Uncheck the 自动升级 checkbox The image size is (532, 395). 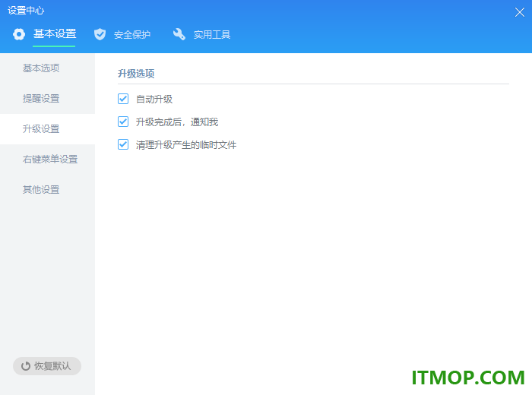pyautogui.click(x=123, y=99)
